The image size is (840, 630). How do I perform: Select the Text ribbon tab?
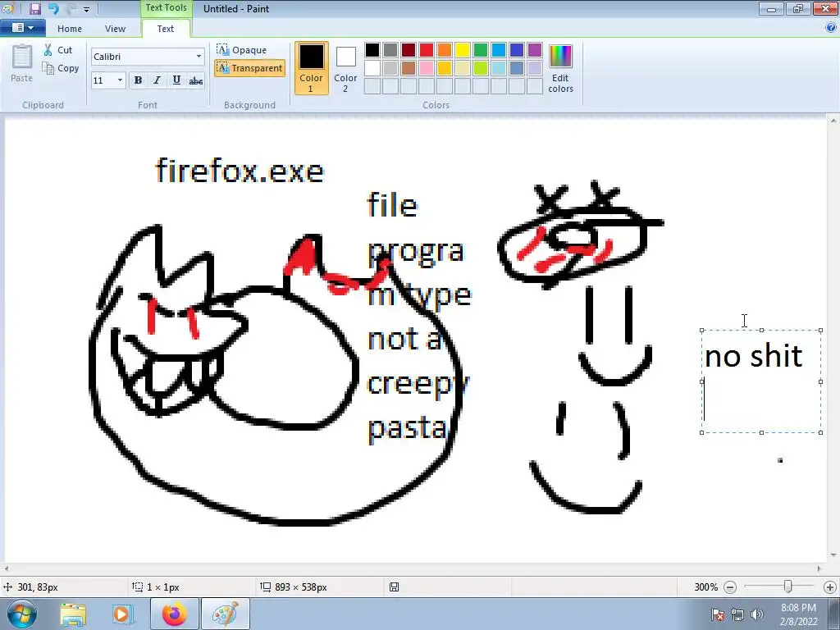(x=165, y=29)
